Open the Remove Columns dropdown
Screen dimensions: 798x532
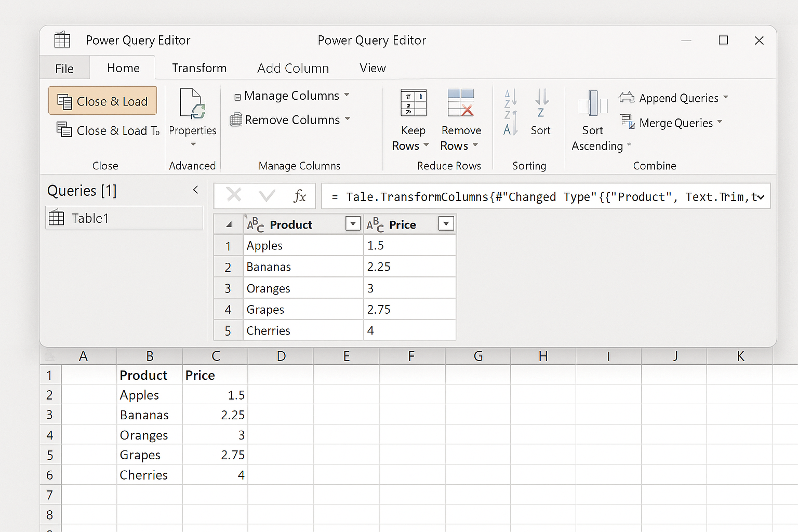pyautogui.click(x=290, y=120)
